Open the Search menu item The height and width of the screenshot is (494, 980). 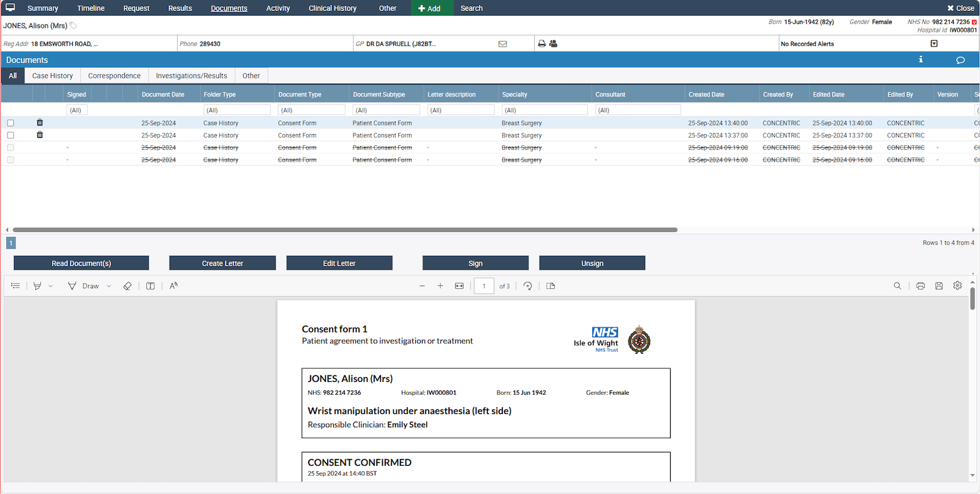tap(472, 8)
